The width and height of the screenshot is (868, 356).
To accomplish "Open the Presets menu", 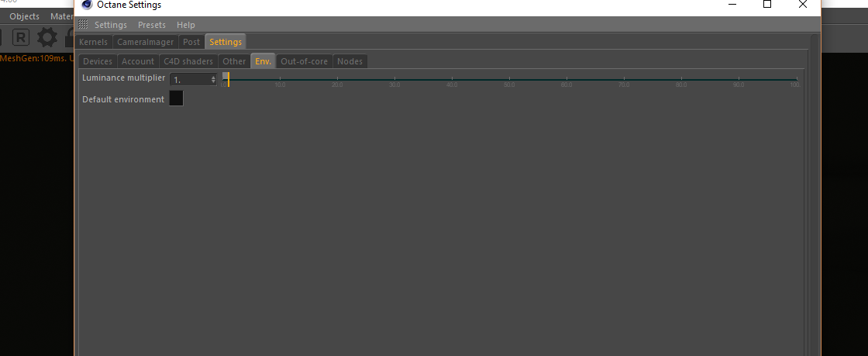I will pyautogui.click(x=152, y=25).
